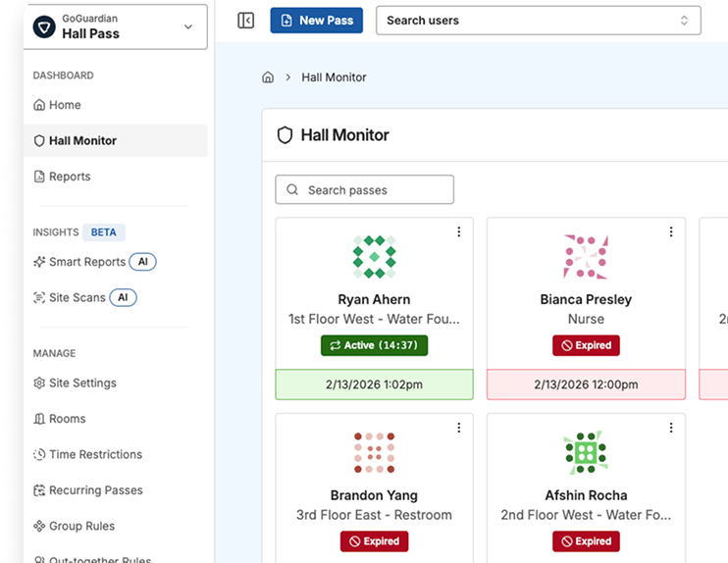Screen dimensions: 728x563
Task: Go to Home in the sidebar
Action: tap(115, 105)
